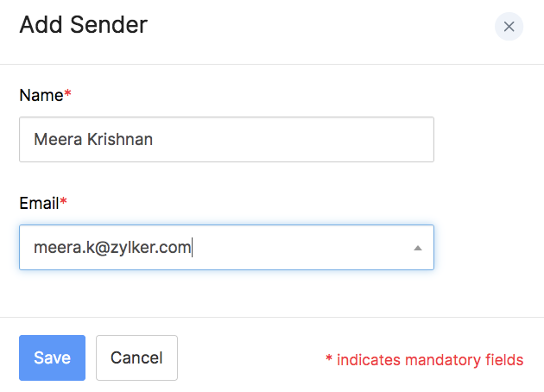
Task: Click the red asterisk beside Name
Action: tap(68, 94)
